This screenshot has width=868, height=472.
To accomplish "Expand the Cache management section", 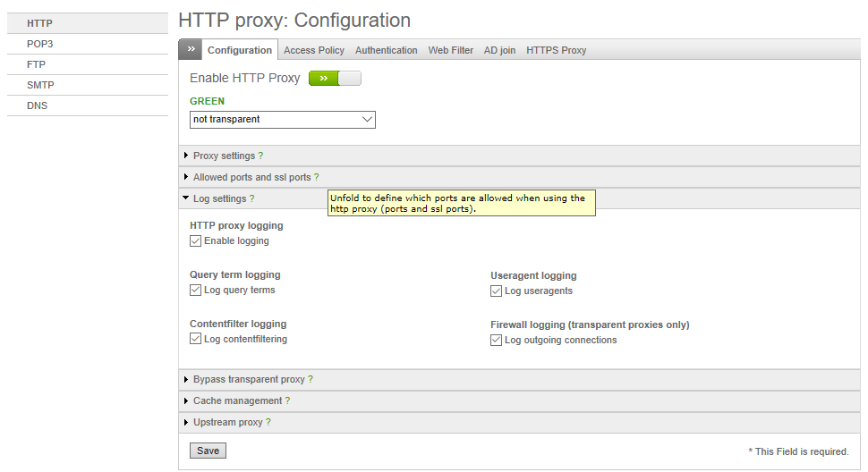I will pos(519,400).
